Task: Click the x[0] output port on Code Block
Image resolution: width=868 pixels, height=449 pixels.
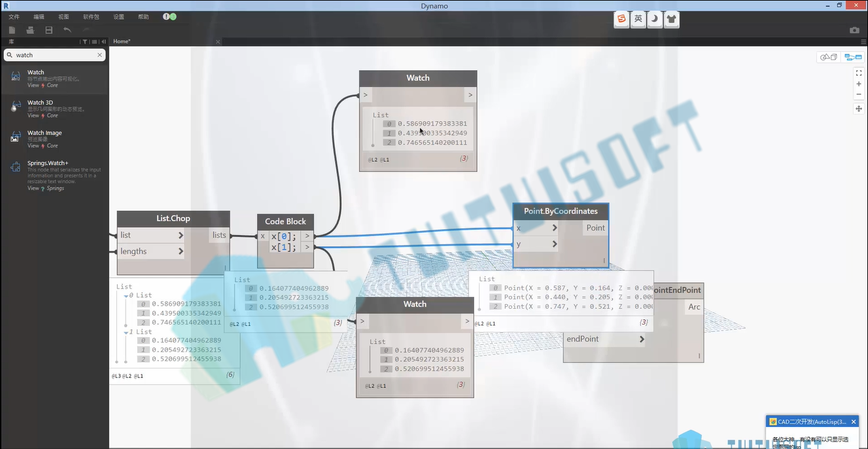Action: (x=307, y=236)
